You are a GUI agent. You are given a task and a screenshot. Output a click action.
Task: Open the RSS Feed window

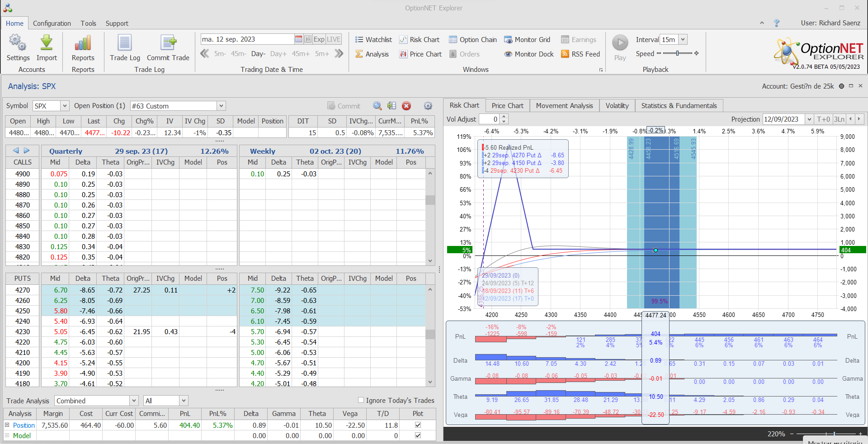coord(580,54)
